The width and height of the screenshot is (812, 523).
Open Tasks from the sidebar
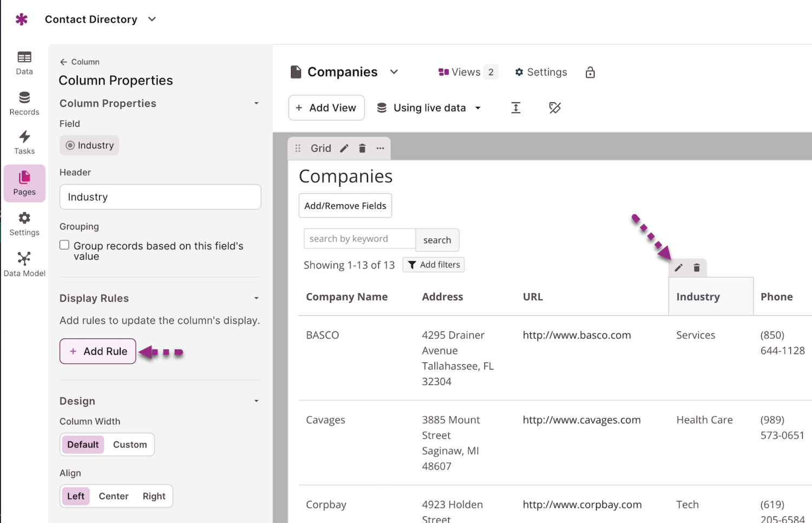click(24, 143)
